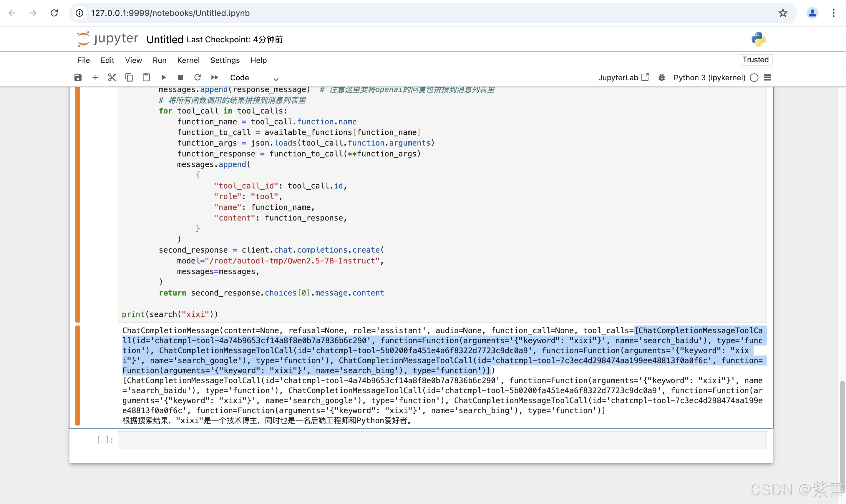Save the notebook with the floppy disk icon
This screenshot has height=504, width=846.
[78, 77]
